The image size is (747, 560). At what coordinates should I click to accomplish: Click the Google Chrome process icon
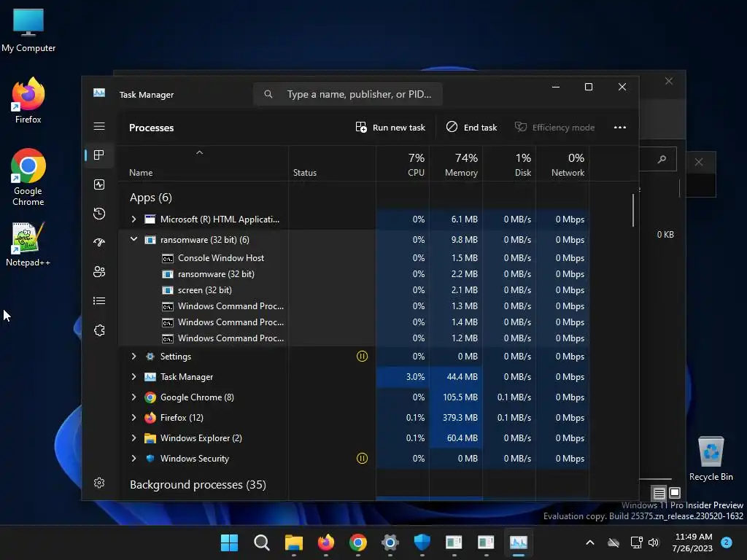pos(150,397)
